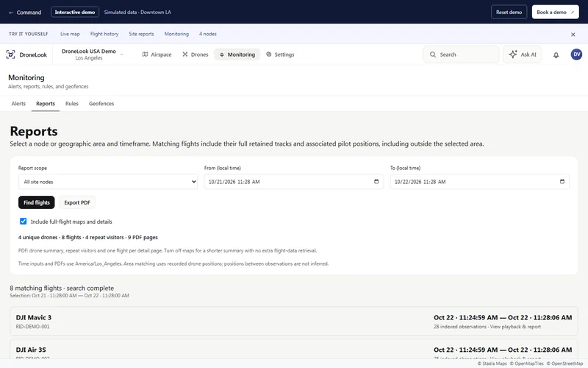Open calendar picker in To field
Screen dimensions: 588x368
(562, 181)
